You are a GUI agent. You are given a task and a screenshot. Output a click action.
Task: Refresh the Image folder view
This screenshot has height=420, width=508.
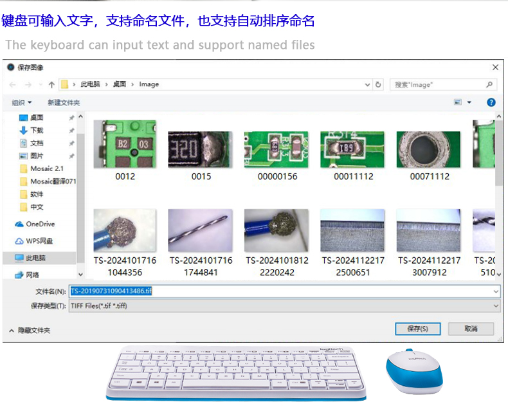point(378,84)
